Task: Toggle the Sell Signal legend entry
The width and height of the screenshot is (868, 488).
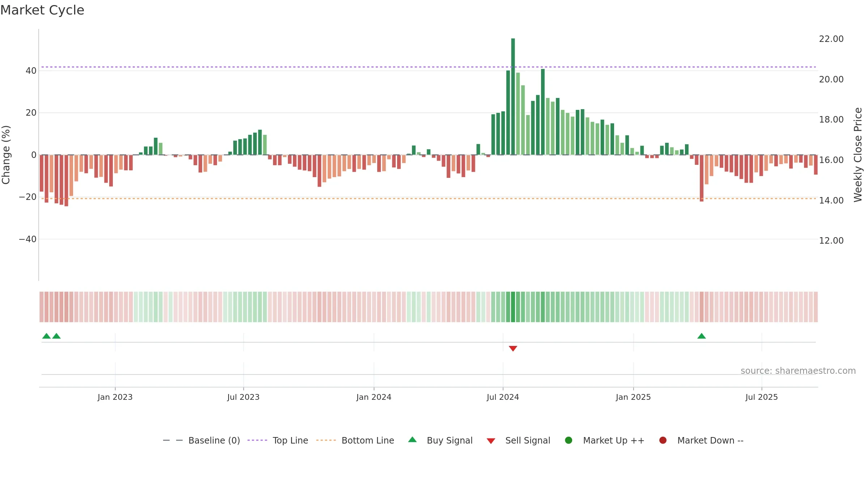Action: [518, 440]
